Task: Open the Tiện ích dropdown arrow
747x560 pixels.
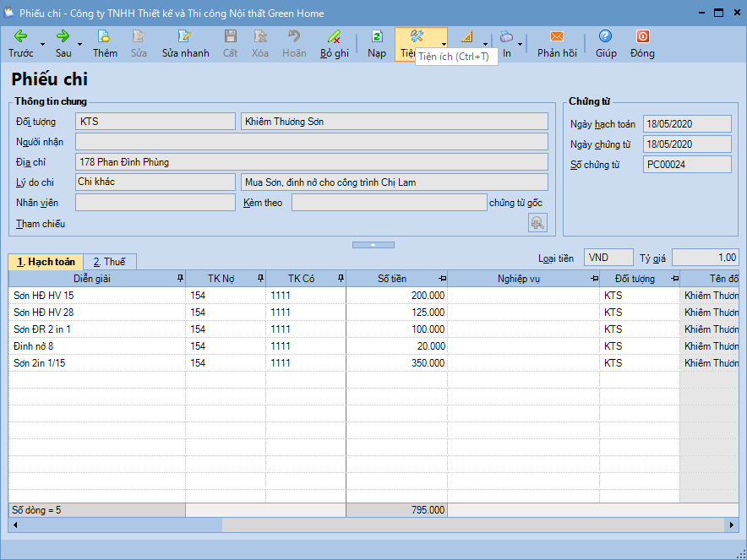Action: coord(444,44)
